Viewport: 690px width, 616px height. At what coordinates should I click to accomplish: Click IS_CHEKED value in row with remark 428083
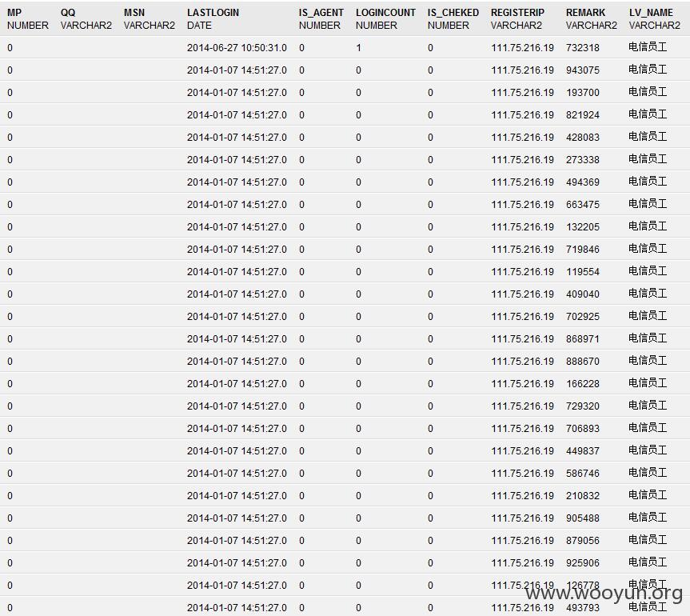pos(430,138)
